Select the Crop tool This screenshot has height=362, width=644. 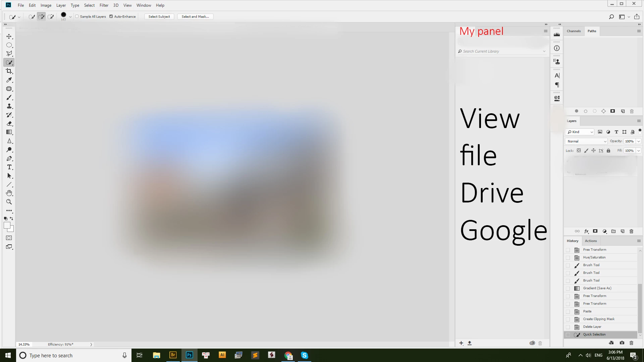[9, 71]
